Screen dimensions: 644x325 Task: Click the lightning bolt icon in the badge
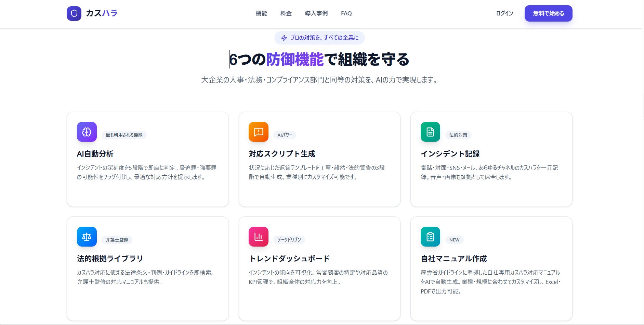pyautogui.click(x=284, y=38)
